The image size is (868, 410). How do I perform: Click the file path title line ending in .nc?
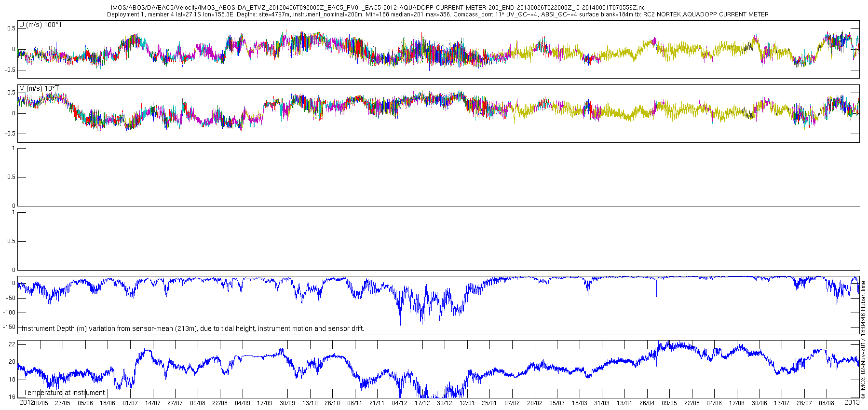pos(378,8)
